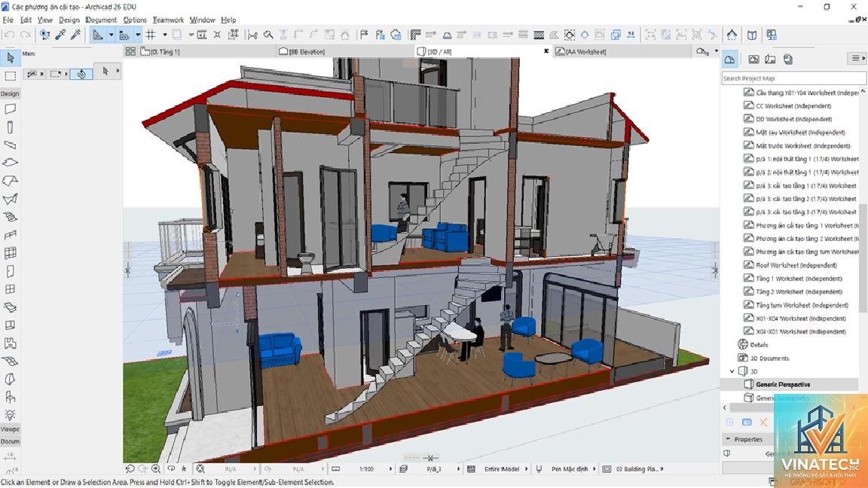Open the Teamwork menu
Image resolution: width=868 pixels, height=488 pixels.
click(x=168, y=20)
